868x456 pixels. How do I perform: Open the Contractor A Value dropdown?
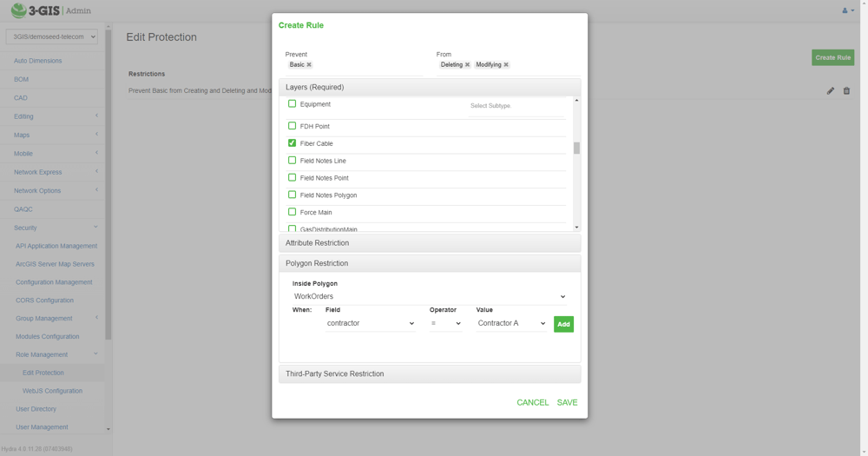tap(511, 323)
